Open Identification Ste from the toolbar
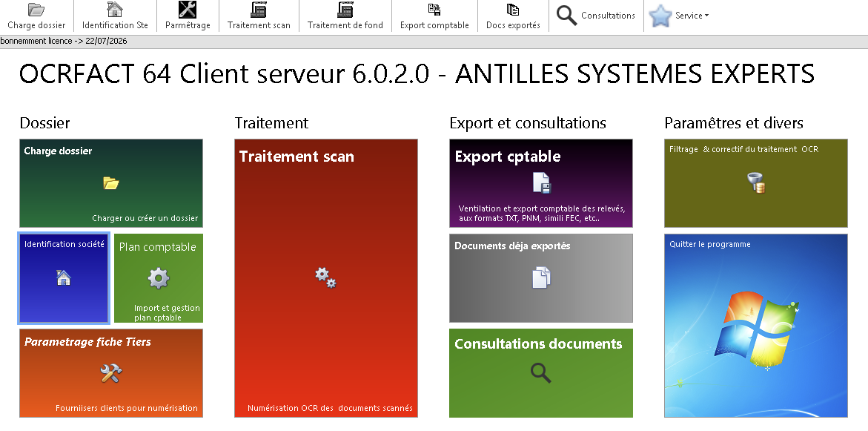Viewport: 868px width, 431px height. tap(115, 10)
